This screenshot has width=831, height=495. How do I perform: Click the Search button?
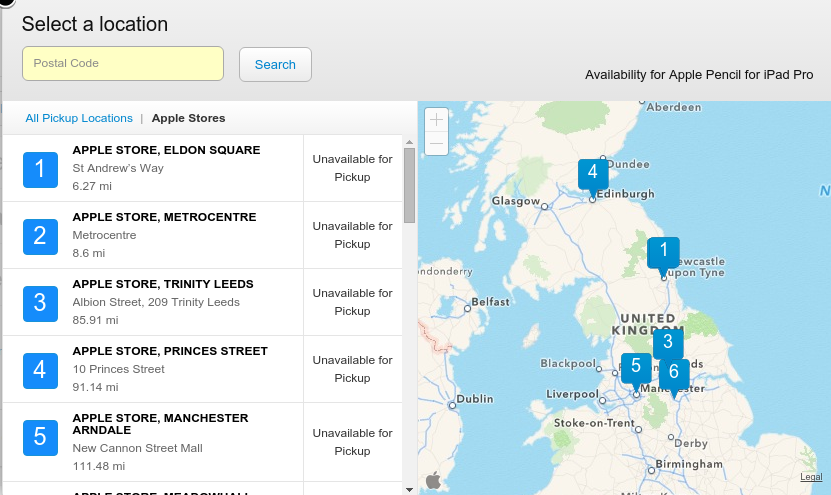point(275,65)
